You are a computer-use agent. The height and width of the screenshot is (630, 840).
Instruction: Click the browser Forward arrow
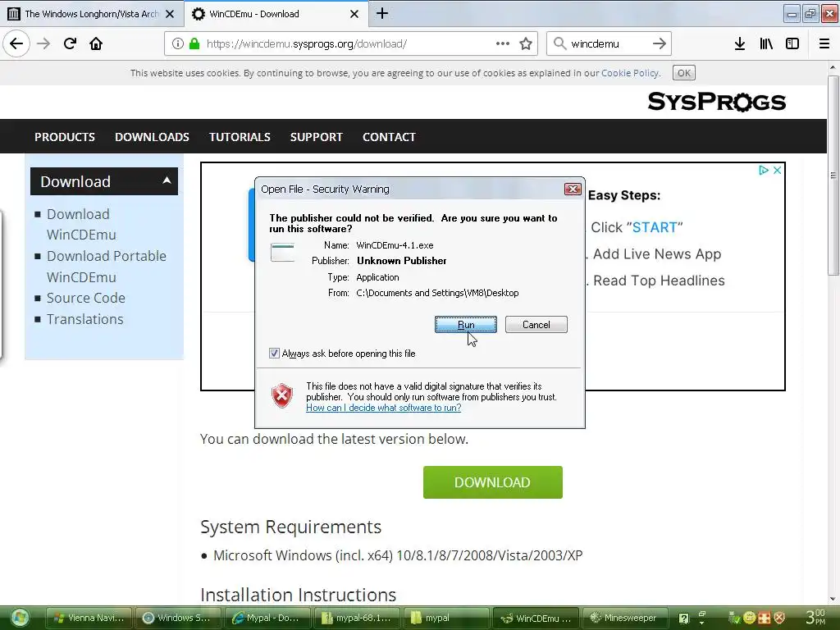pyautogui.click(x=43, y=43)
